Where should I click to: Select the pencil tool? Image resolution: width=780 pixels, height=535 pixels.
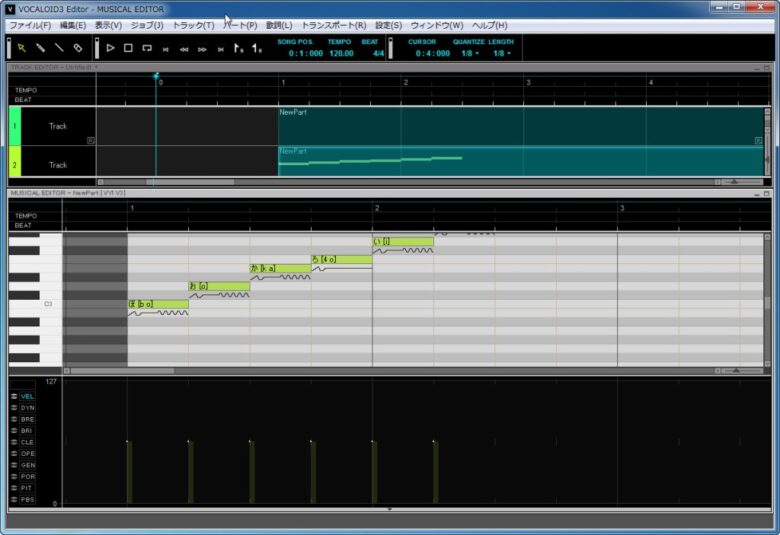[x=40, y=48]
